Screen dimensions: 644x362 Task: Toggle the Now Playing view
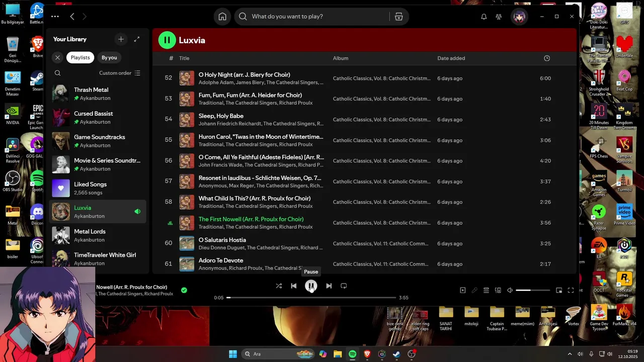point(463,290)
